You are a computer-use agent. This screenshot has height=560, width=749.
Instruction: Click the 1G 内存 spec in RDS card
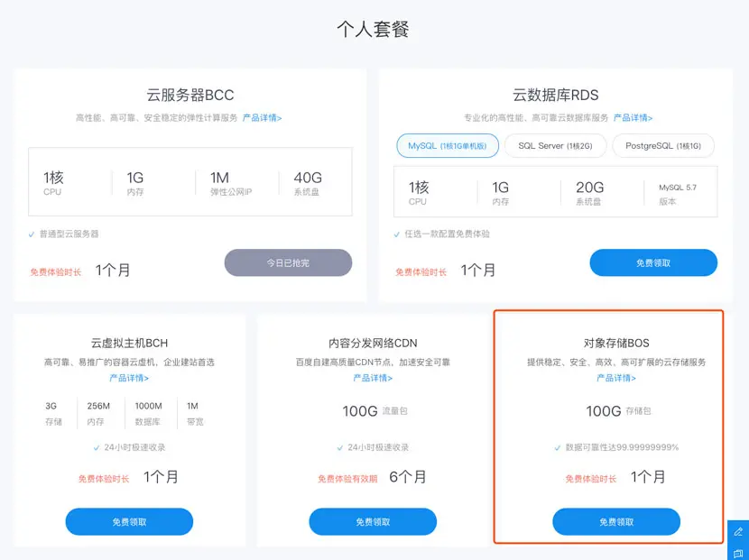(x=500, y=193)
